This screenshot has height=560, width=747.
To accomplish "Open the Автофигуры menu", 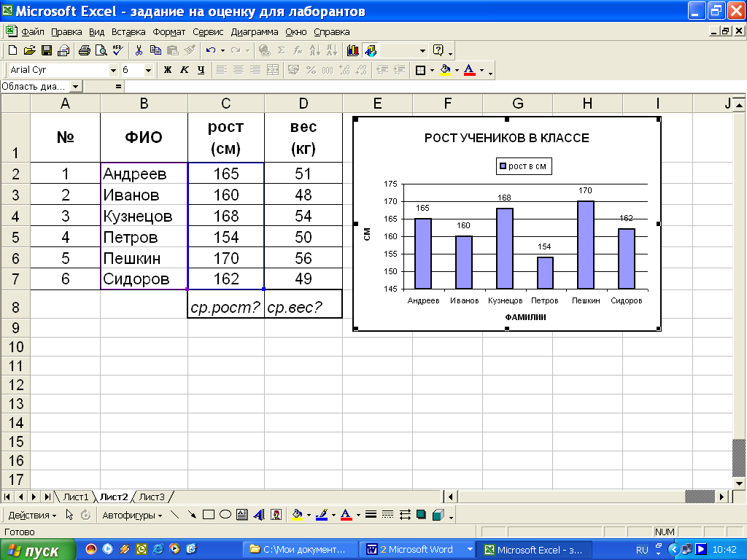I will tap(132, 516).
